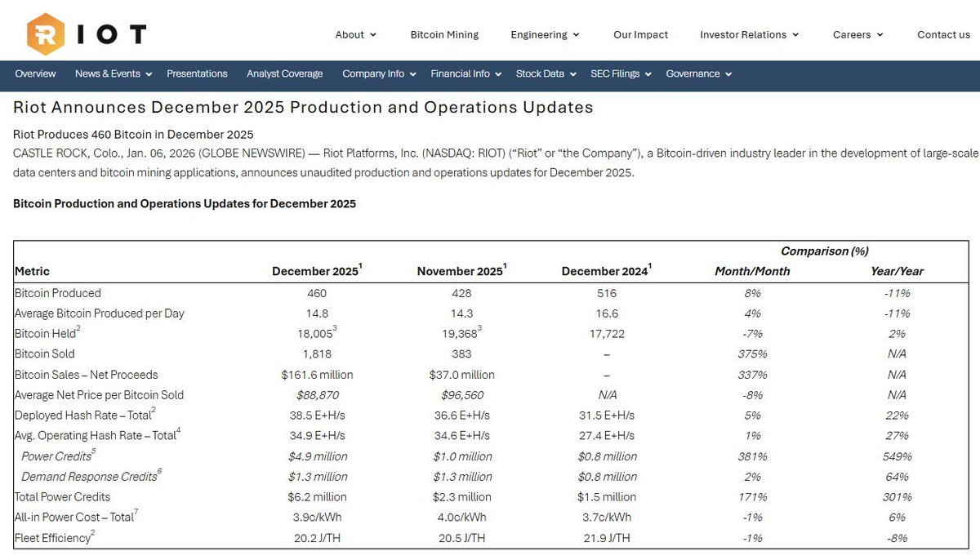Image resolution: width=980 pixels, height=560 pixels.
Task: Expand the Governance dropdown menu
Action: coord(697,73)
